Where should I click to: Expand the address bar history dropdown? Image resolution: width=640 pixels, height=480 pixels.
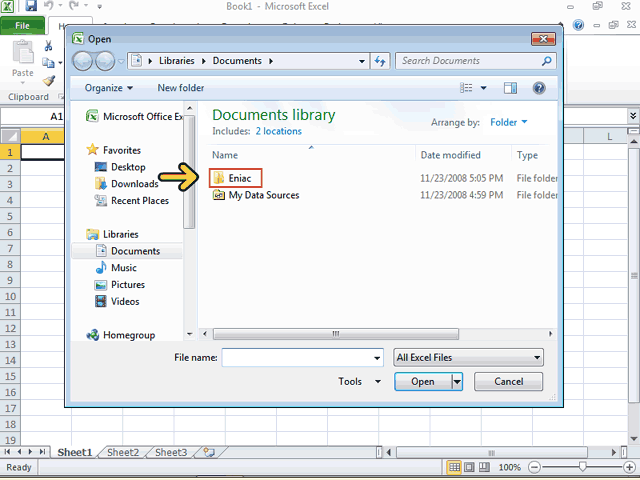[x=362, y=61]
